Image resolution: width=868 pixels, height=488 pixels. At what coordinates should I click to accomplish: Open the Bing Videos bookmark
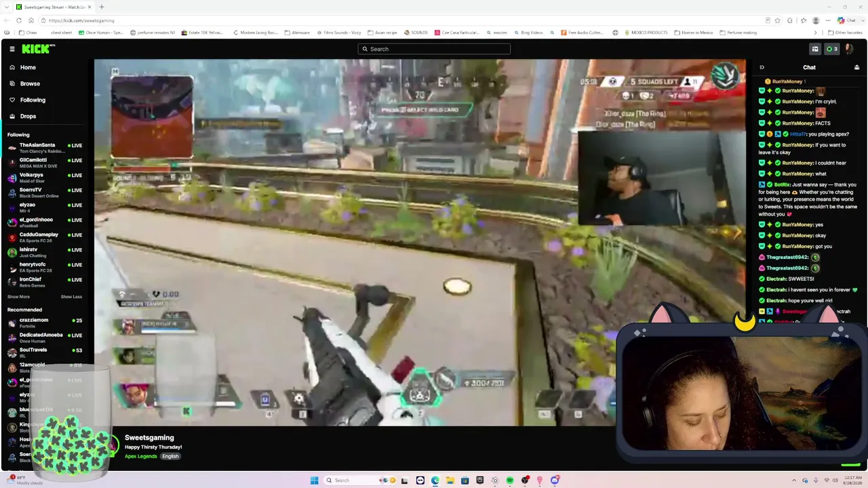click(528, 33)
